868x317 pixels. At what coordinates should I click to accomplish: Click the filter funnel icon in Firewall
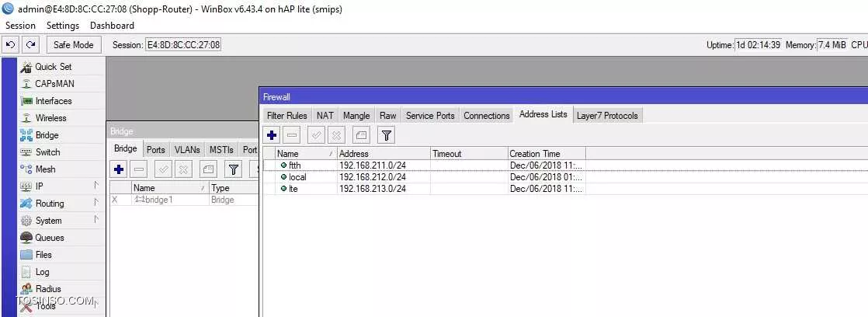(x=387, y=134)
